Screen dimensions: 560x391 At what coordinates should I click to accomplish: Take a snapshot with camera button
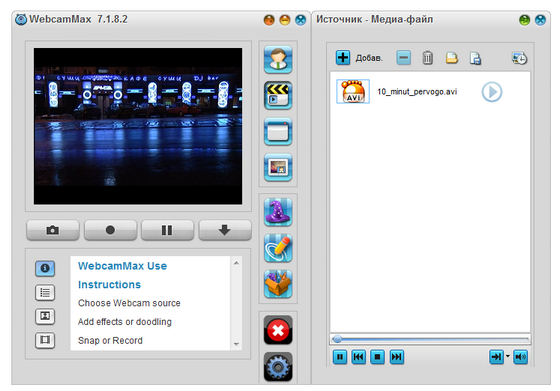(x=53, y=230)
